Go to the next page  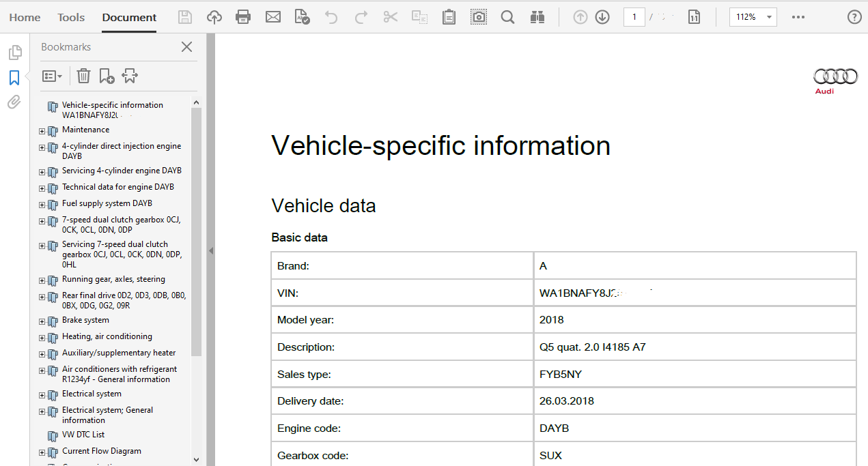tap(602, 17)
